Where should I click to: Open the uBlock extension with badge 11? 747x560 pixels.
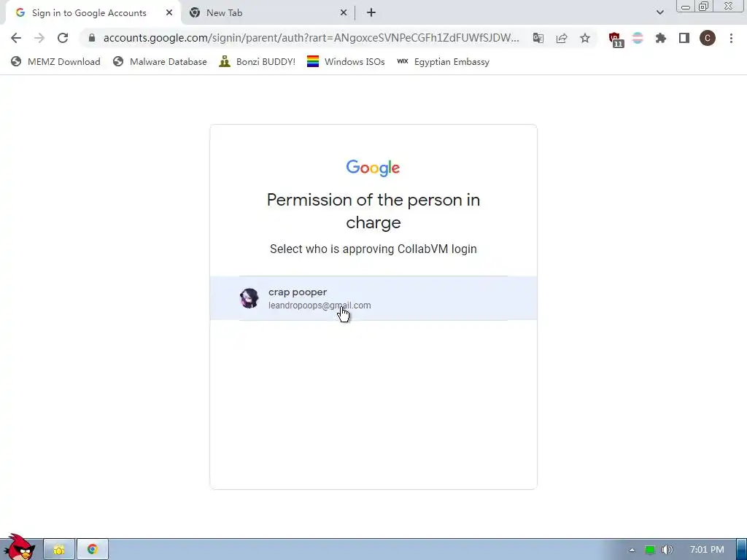pos(616,39)
